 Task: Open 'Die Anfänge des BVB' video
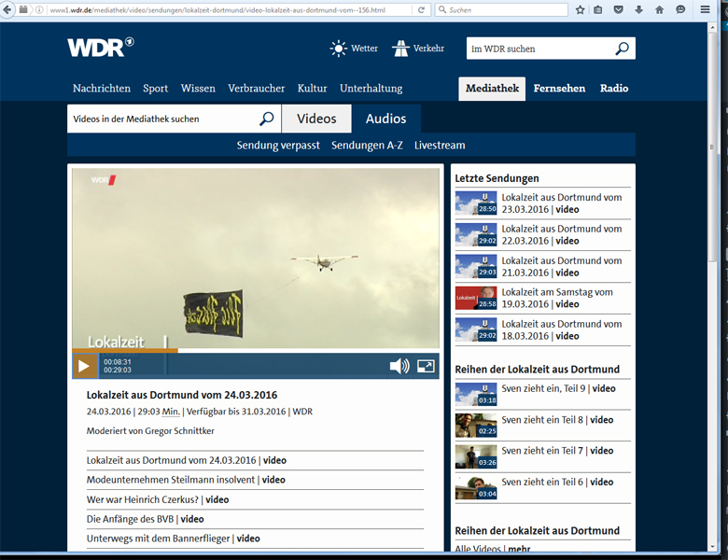(x=145, y=519)
